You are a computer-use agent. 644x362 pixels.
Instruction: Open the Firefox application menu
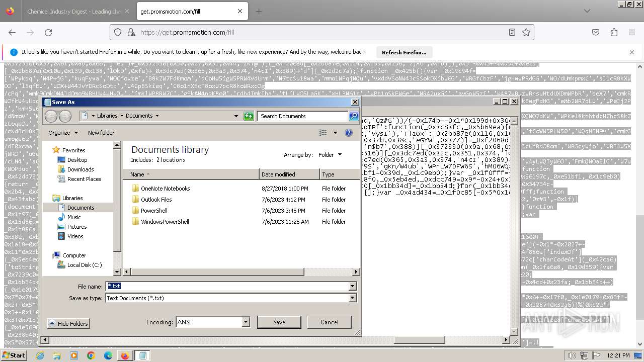pyautogui.click(x=632, y=32)
